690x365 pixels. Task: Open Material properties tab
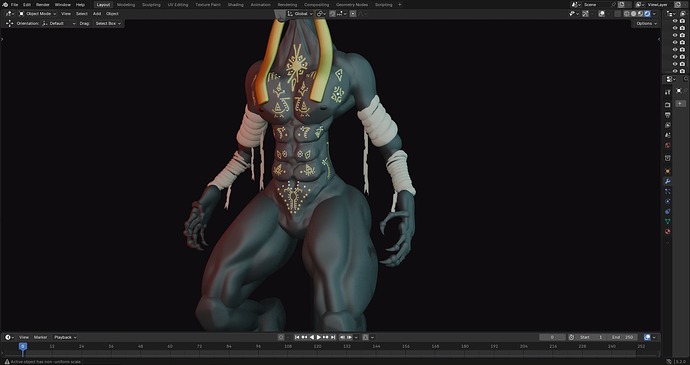[x=668, y=232]
